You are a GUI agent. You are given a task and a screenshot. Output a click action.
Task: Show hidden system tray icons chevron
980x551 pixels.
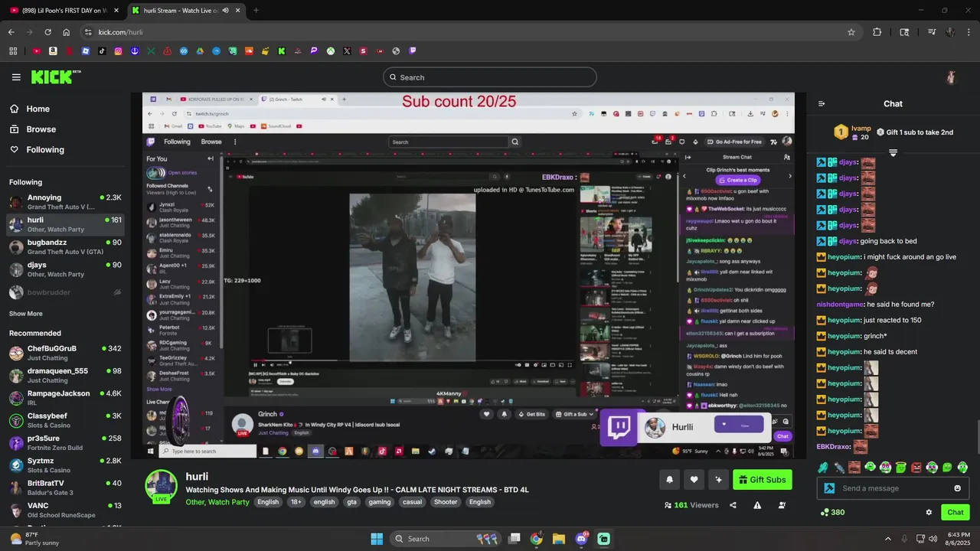point(888,539)
